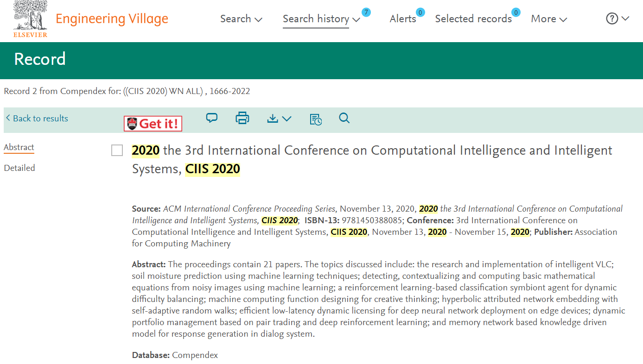
Task: Expand the help menu chevron
Action: [x=625, y=19]
